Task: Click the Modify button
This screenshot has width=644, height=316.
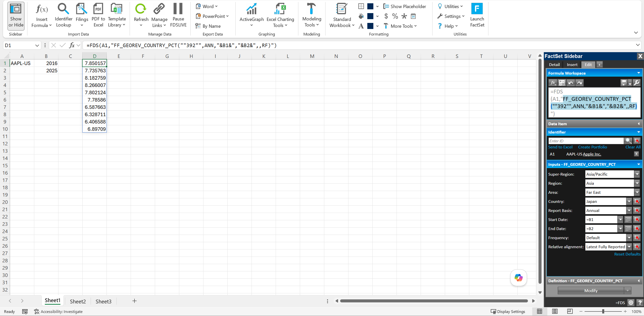Action: tap(591, 291)
